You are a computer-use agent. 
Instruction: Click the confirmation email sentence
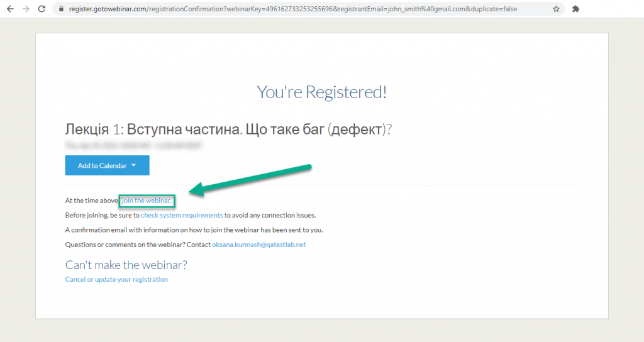(x=194, y=230)
